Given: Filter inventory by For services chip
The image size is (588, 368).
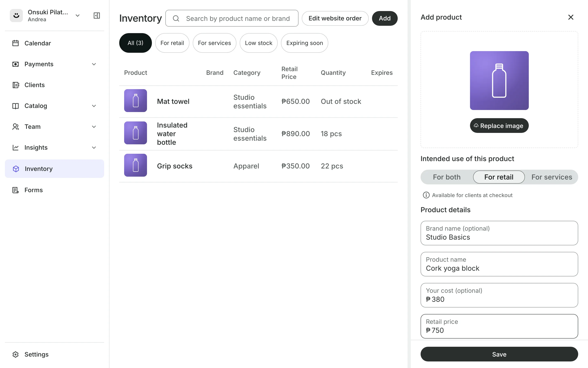Looking at the screenshot, I should [x=214, y=43].
